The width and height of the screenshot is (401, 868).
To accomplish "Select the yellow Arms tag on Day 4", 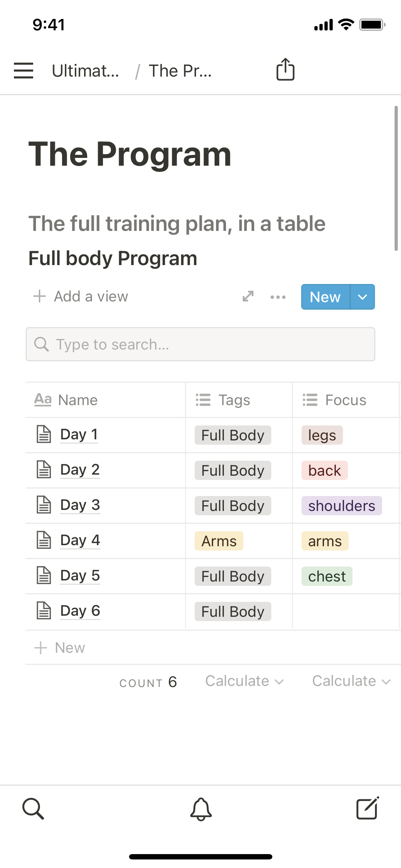I will point(219,541).
